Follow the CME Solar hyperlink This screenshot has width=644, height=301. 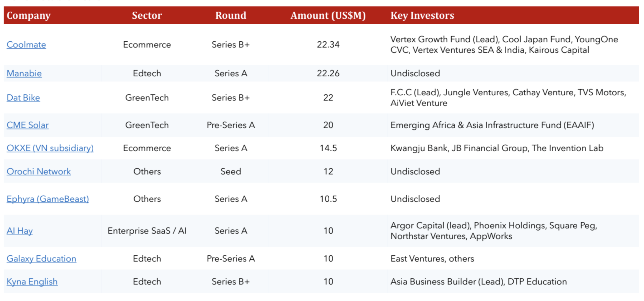(27, 125)
